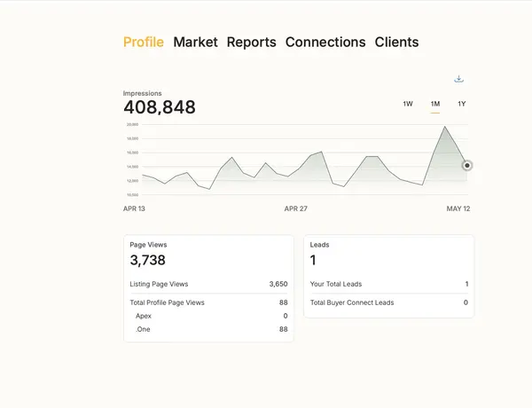Click the Page Views 3,738 figure
The height and width of the screenshot is (408, 532).
tap(147, 261)
